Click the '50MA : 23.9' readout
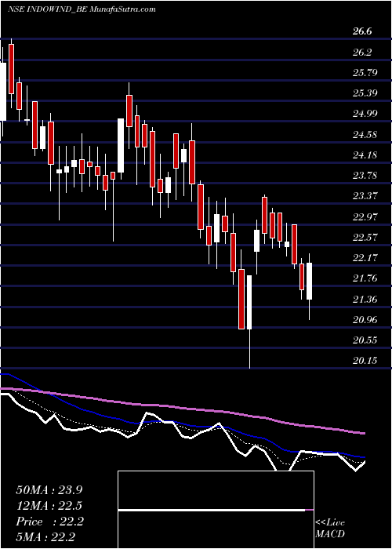The width and height of the screenshot is (392, 549). tap(49, 490)
